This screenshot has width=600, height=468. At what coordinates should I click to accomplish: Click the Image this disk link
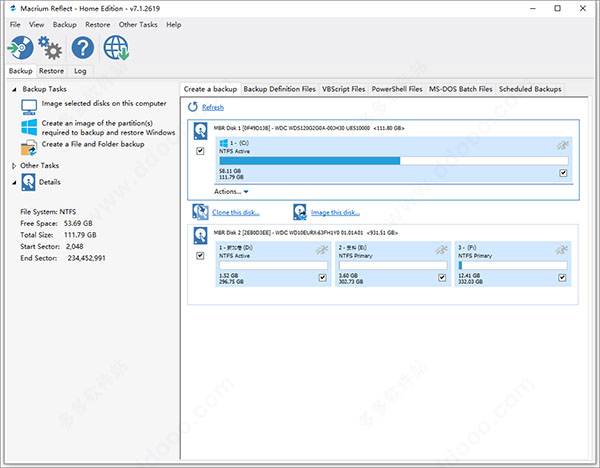(335, 212)
